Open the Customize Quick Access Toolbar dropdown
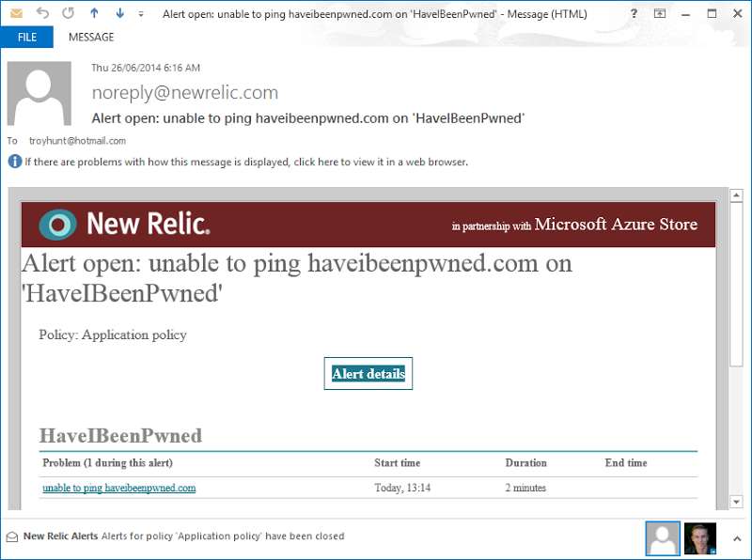Screen dimensions: 752x560 139,13
